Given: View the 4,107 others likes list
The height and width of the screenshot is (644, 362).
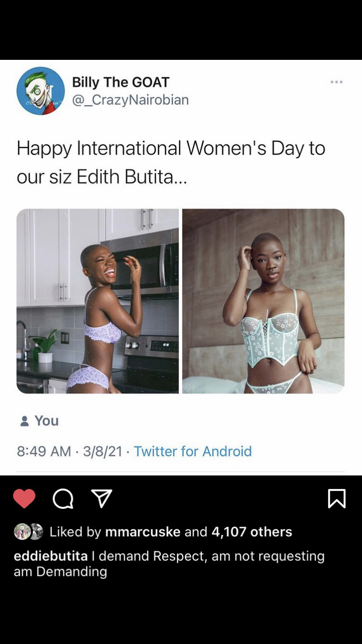Looking at the screenshot, I should click(252, 532).
